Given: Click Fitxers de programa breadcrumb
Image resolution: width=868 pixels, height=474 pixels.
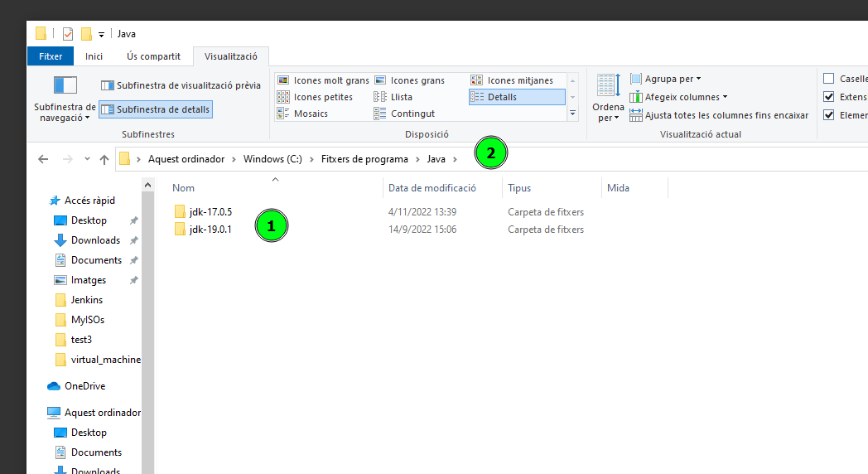Looking at the screenshot, I should [364, 159].
